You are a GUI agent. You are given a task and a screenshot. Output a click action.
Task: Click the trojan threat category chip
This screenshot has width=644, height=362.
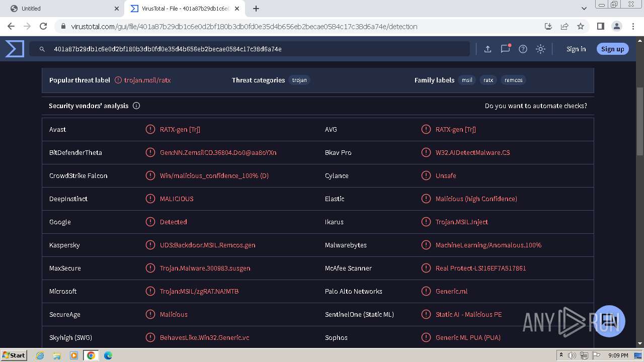299,80
